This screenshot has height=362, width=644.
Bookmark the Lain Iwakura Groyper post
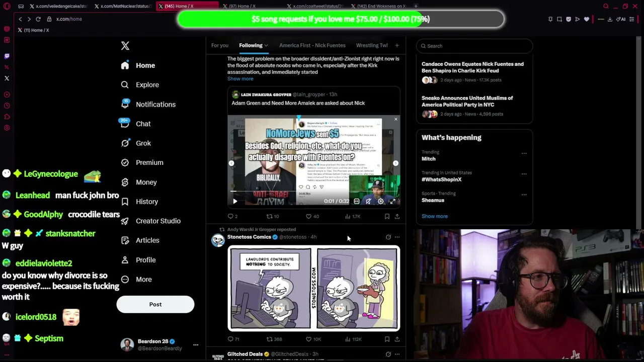387,217
